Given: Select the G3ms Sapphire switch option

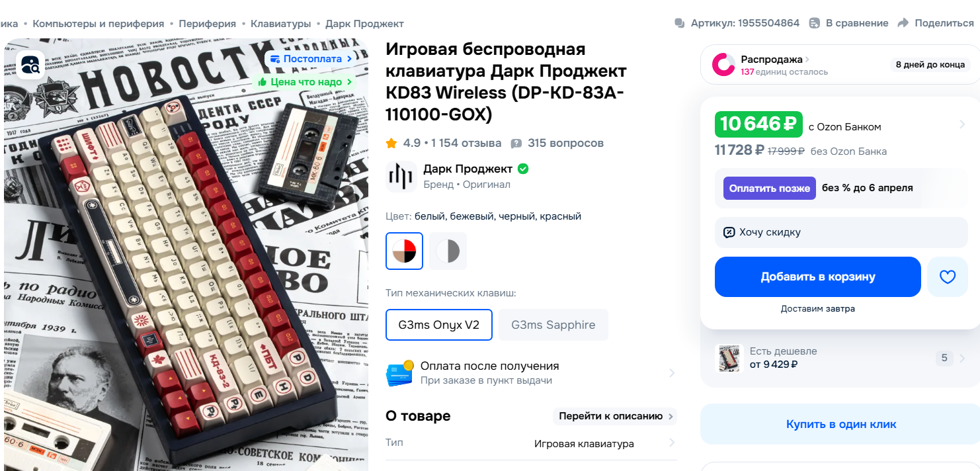Looking at the screenshot, I should (x=553, y=325).
